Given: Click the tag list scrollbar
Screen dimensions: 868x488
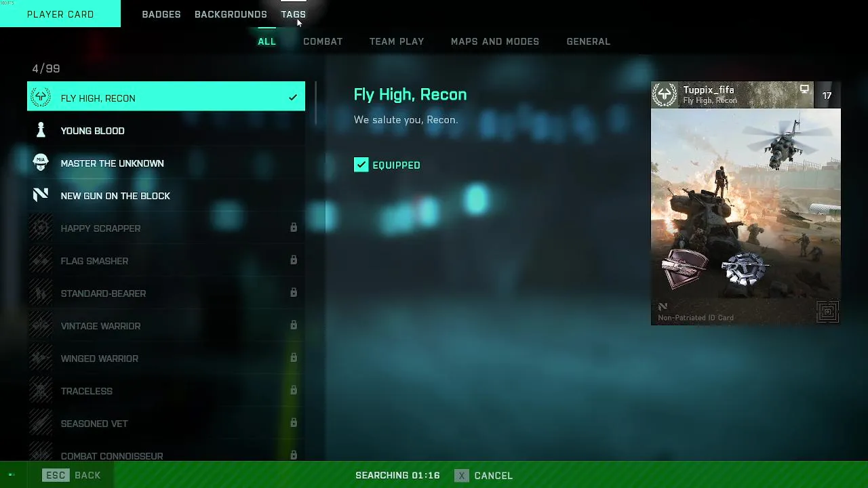Looking at the screenshot, I should click(x=315, y=103).
